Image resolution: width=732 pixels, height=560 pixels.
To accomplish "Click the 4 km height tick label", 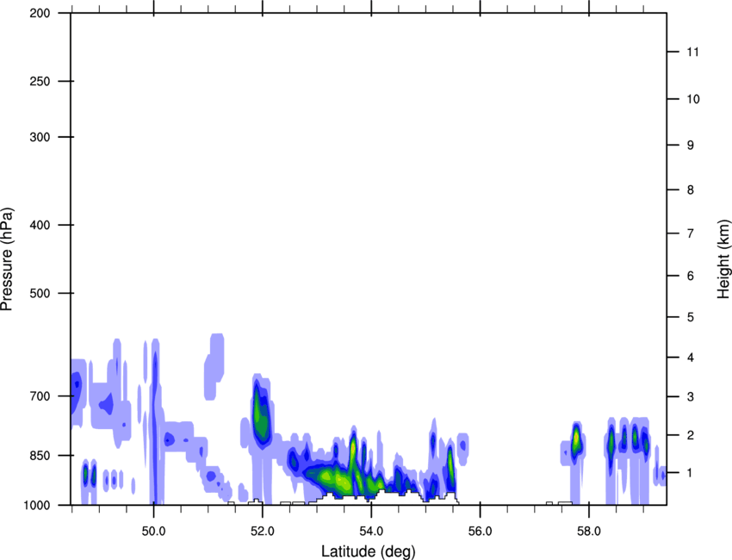I will [691, 358].
